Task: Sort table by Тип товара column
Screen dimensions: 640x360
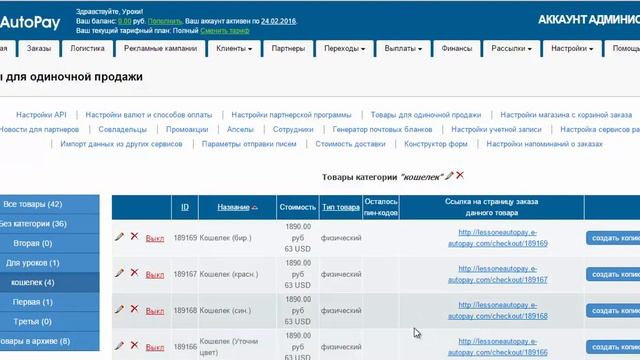Action: click(x=341, y=207)
